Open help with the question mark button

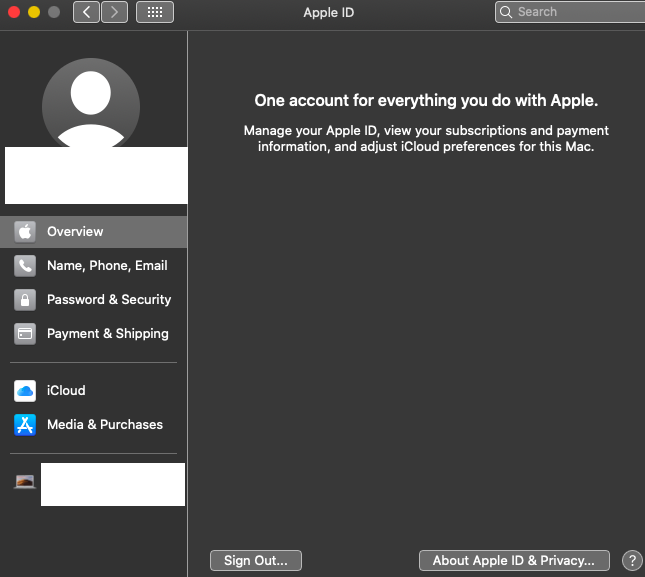click(x=632, y=561)
